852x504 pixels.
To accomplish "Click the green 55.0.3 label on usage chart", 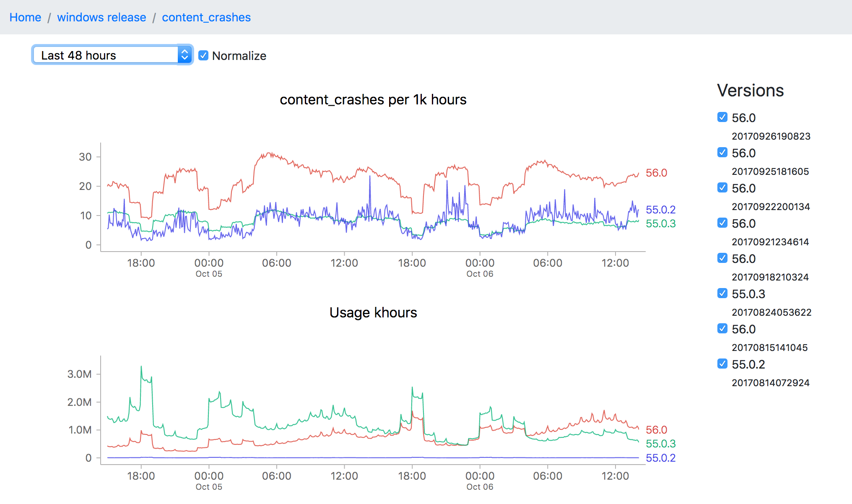I will [660, 444].
